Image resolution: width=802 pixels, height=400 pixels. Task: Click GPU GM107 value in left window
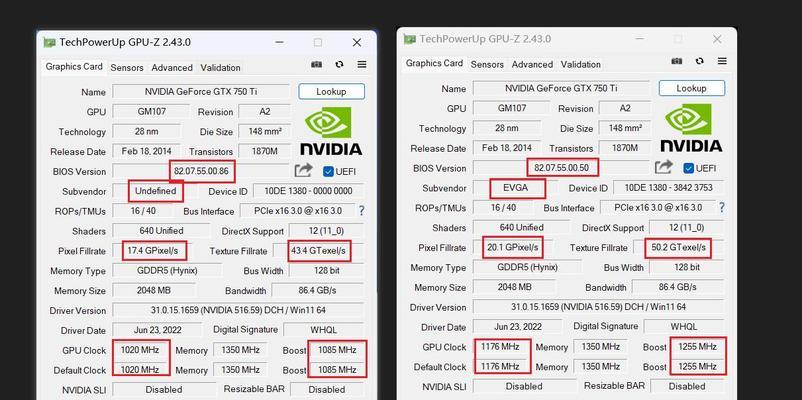(152, 112)
